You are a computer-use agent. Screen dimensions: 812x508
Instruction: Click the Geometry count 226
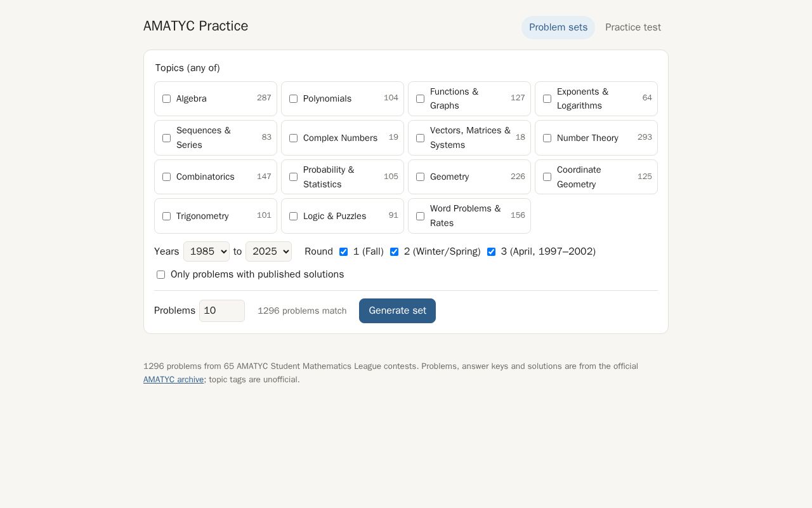[518, 177]
